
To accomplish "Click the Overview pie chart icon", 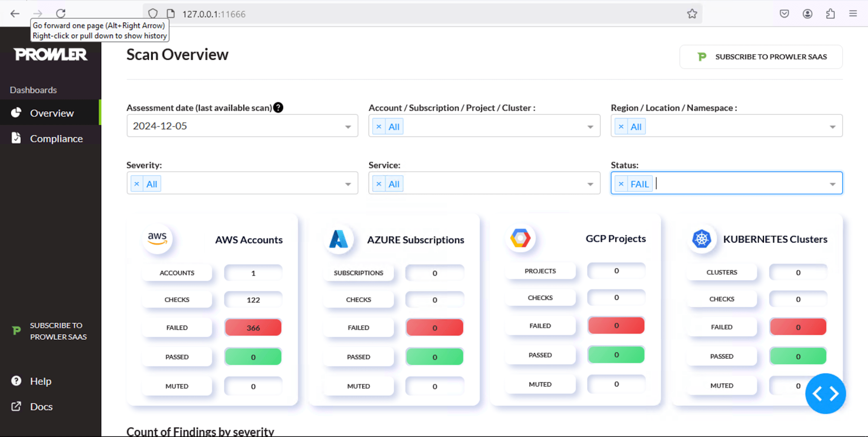I will (x=16, y=113).
